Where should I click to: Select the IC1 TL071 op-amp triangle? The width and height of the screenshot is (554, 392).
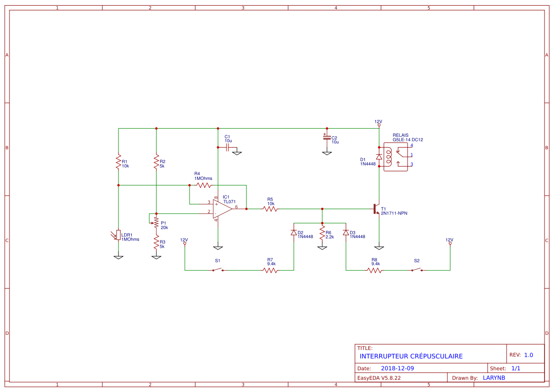point(223,209)
